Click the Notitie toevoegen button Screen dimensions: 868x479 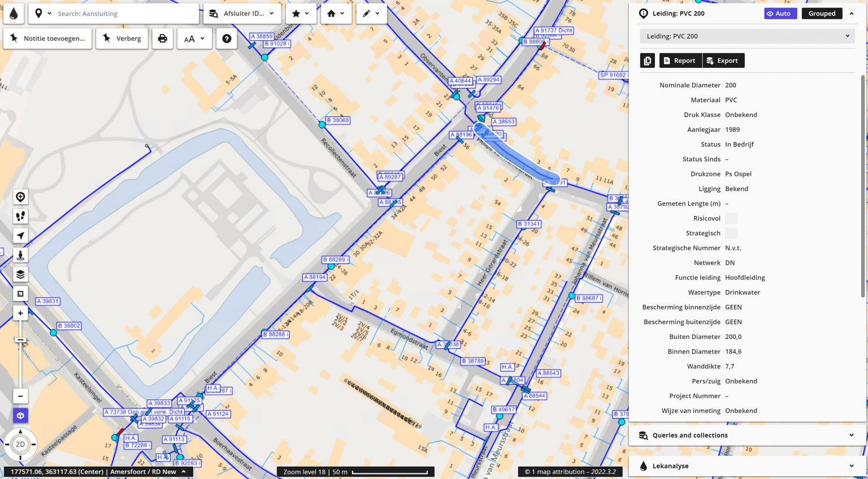click(47, 38)
